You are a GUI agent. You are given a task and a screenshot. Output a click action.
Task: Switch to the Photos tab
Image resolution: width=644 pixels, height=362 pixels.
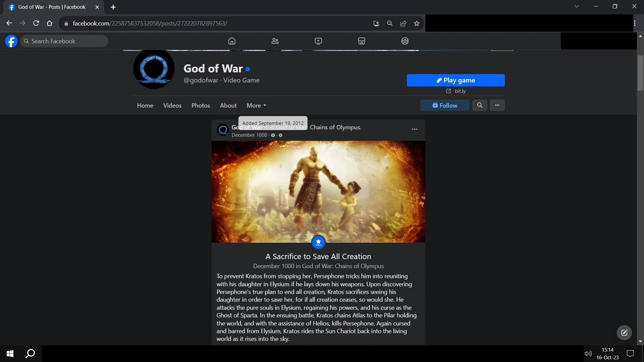[x=201, y=105]
